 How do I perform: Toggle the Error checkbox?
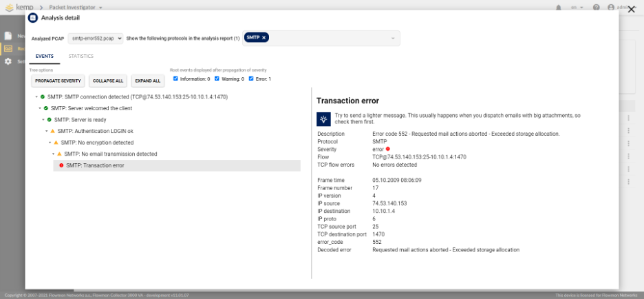point(251,79)
